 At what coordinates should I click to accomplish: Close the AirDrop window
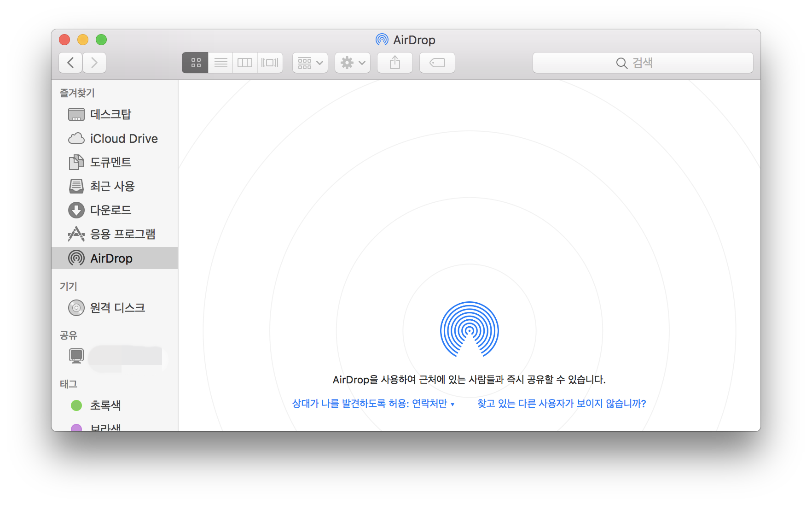click(x=64, y=40)
